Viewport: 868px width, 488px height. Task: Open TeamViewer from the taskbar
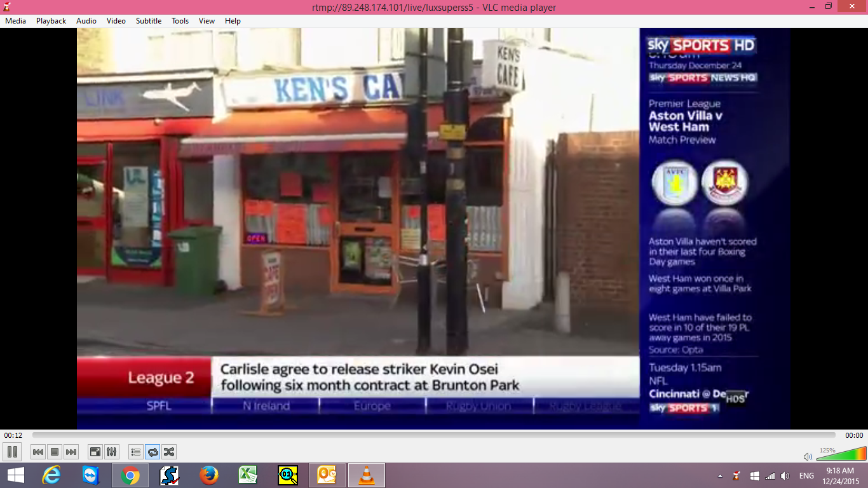[92, 475]
